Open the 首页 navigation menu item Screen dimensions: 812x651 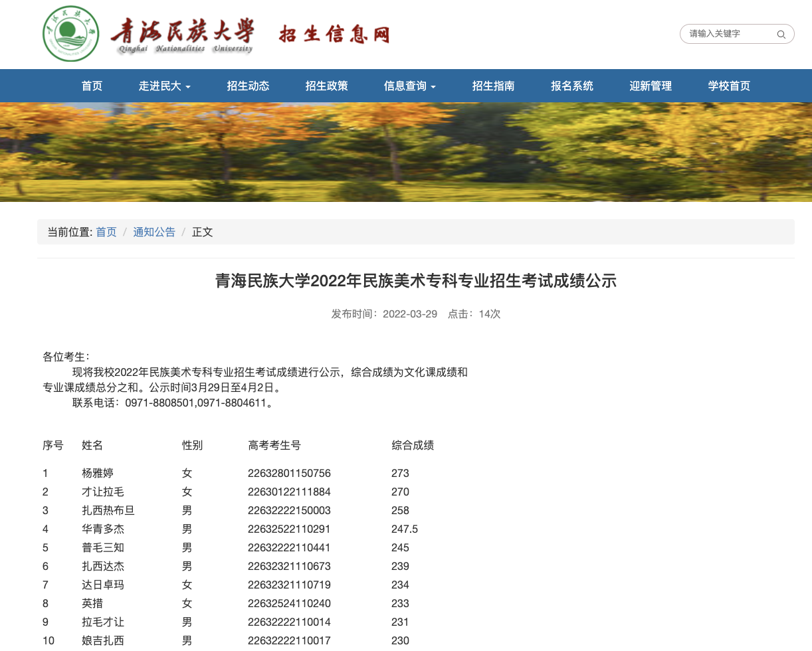click(92, 86)
